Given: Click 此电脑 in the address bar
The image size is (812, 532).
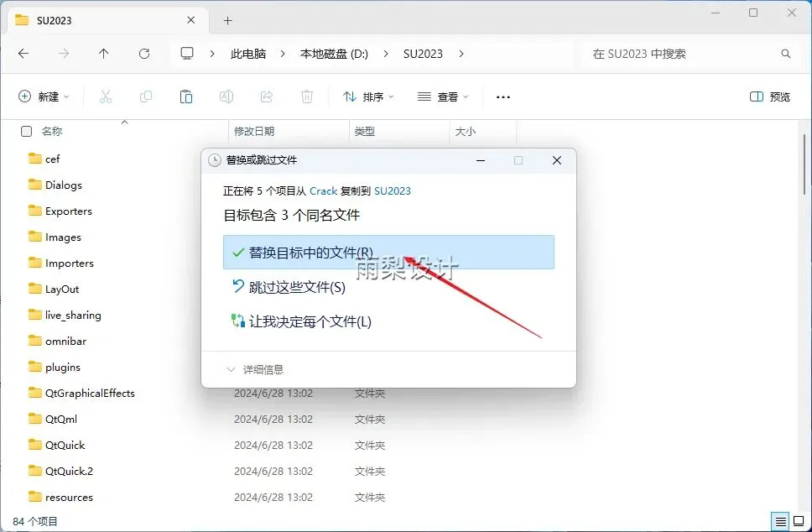Looking at the screenshot, I should pos(248,54).
